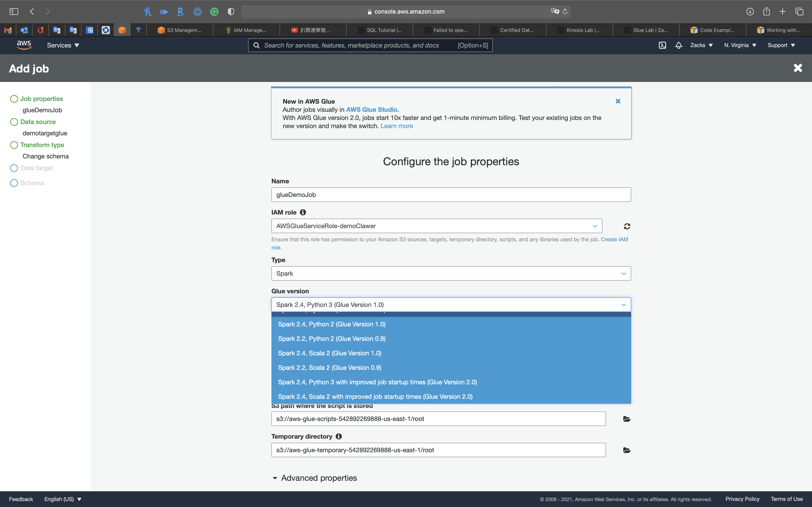Select the Job properties step circle
The image size is (812, 507).
(14, 99)
